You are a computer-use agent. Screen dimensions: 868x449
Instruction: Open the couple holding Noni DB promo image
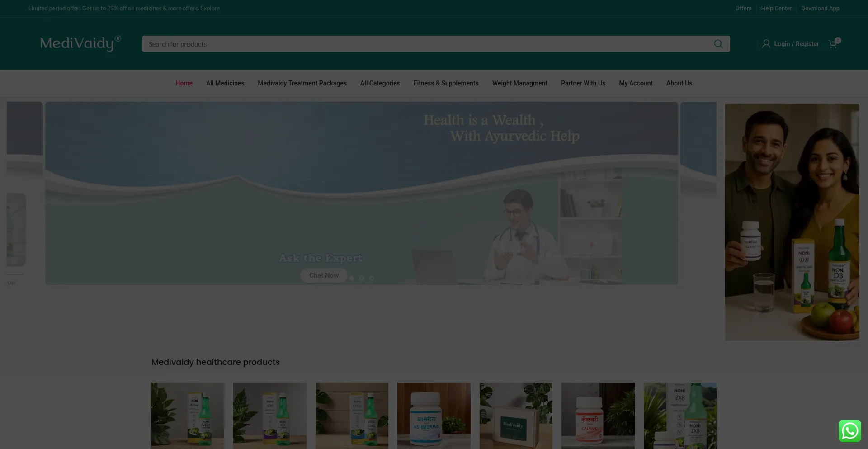tap(792, 222)
